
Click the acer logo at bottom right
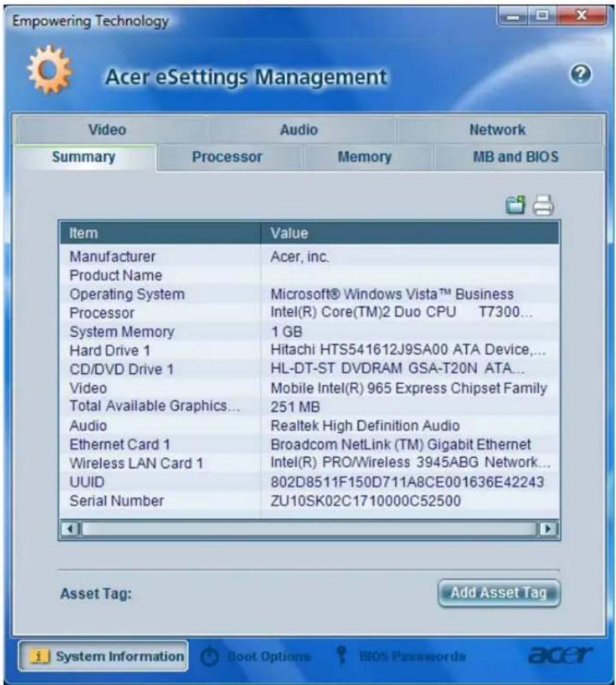coord(560,655)
